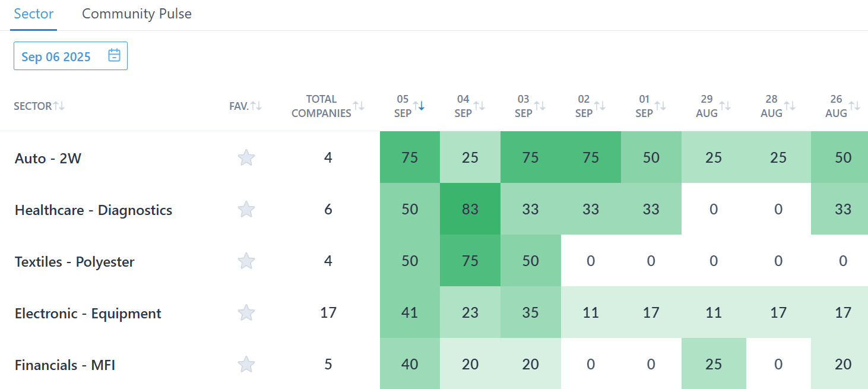
Task: Open the Textiles - Polyester sector
Action: coord(74,262)
